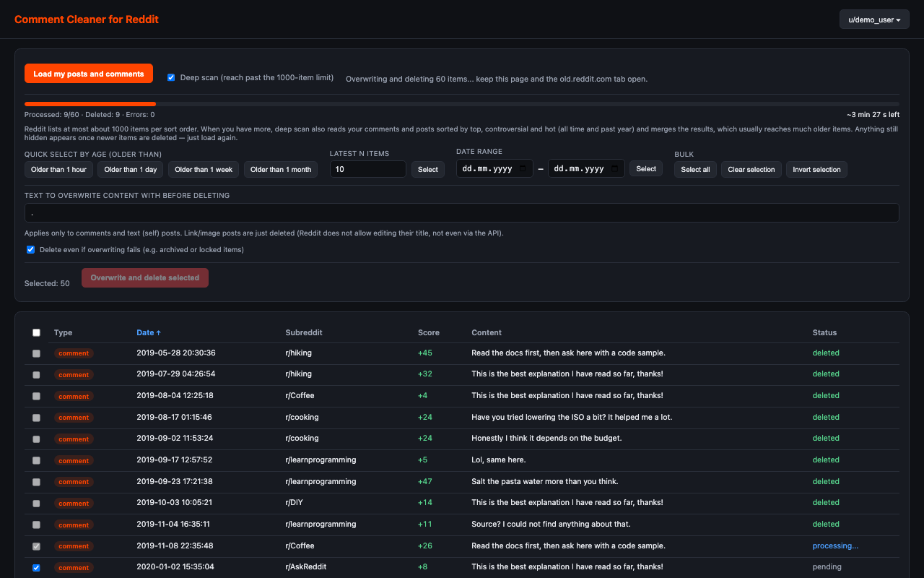This screenshot has width=924, height=578.
Task: Uncheck the row dated 2020-01-02 15:35:04
Action: pos(36,568)
